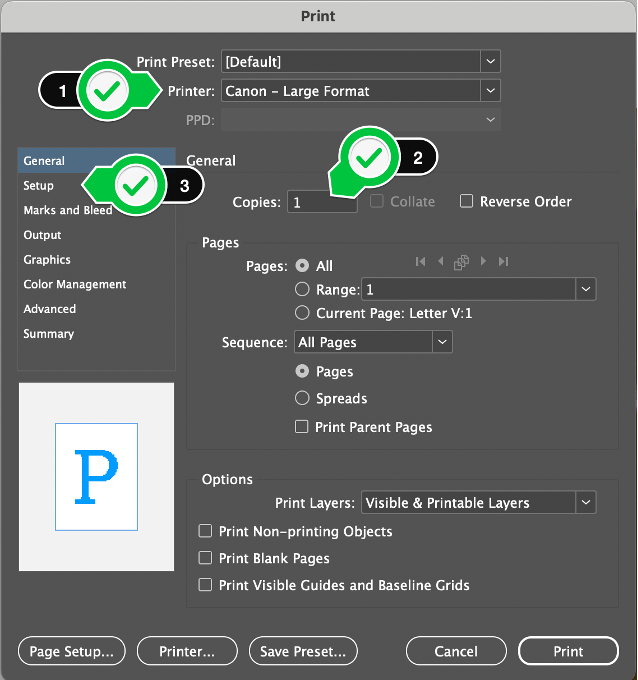Select the All pages radio button
The height and width of the screenshot is (680, 638).
[302, 265]
